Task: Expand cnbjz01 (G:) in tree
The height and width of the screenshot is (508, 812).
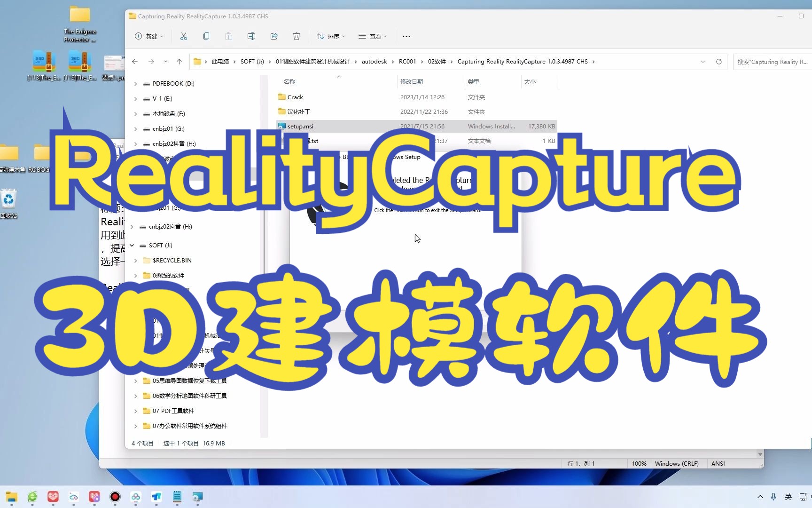Action: (135, 129)
